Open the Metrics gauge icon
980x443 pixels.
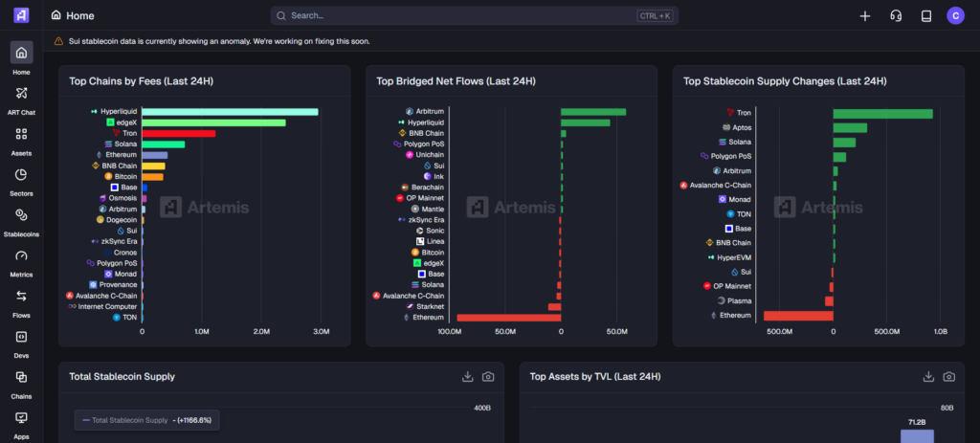pyautogui.click(x=21, y=255)
